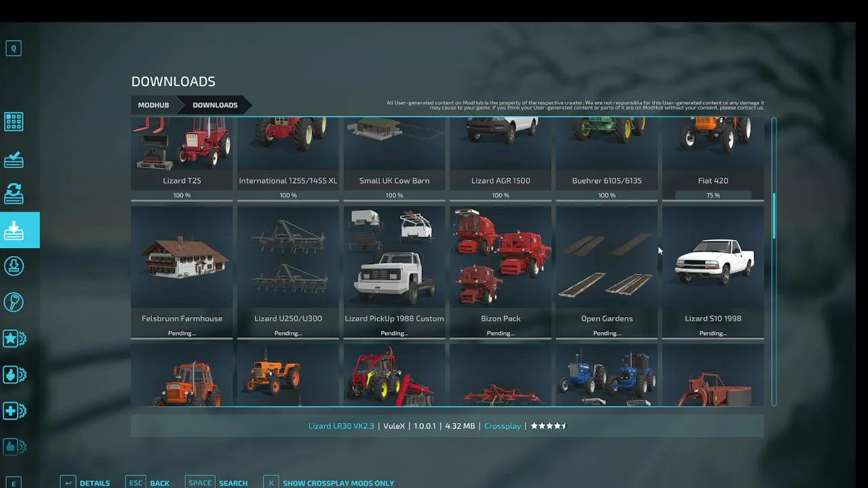
Task: Click Pending status under Felsbrunn Farmhouse
Action: tap(182, 333)
